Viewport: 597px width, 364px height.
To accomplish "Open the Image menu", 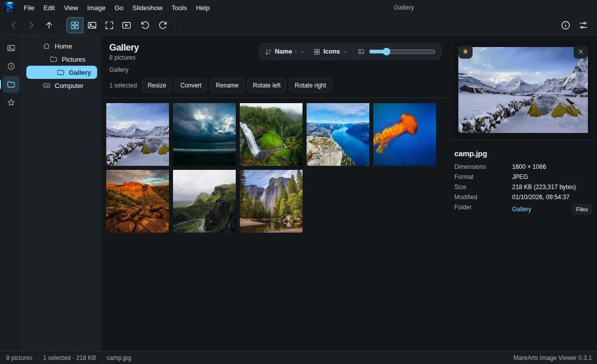I will click(x=96, y=8).
